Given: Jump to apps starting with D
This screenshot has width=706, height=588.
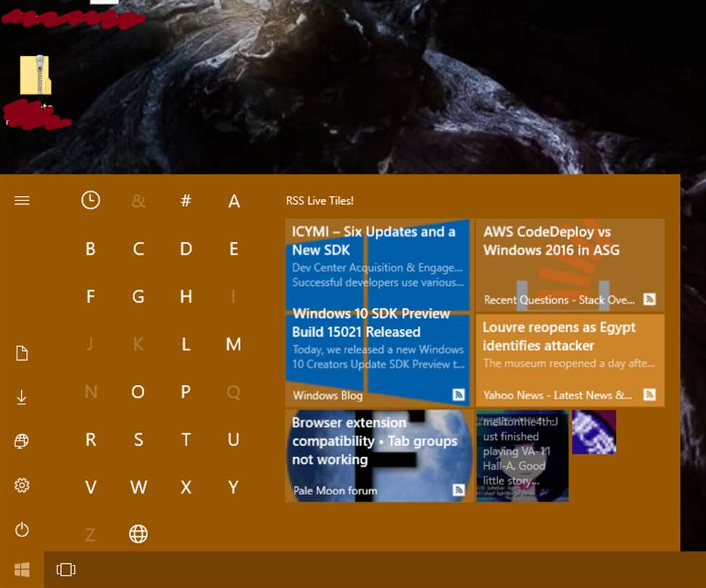Looking at the screenshot, I should [186, 249].
